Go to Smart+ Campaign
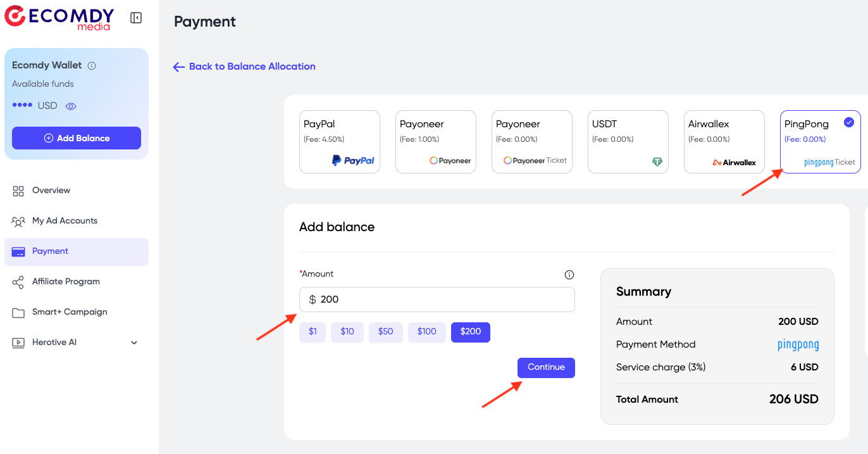The image size is (868, 454). point(77,312)
